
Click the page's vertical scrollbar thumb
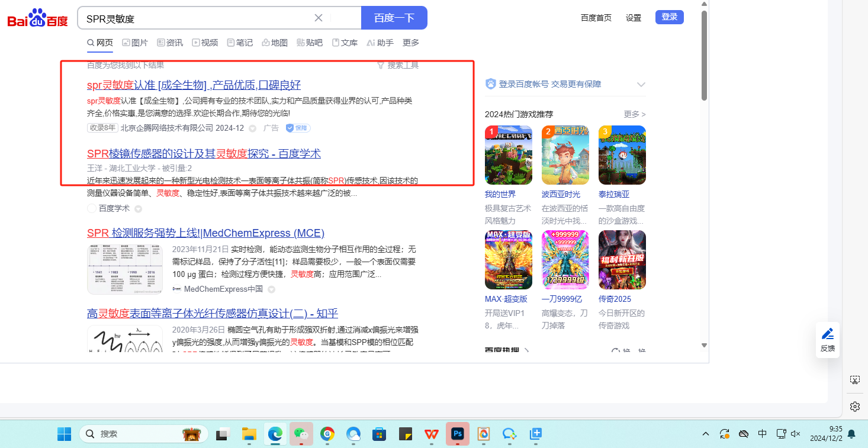click(x=704, y=56)
